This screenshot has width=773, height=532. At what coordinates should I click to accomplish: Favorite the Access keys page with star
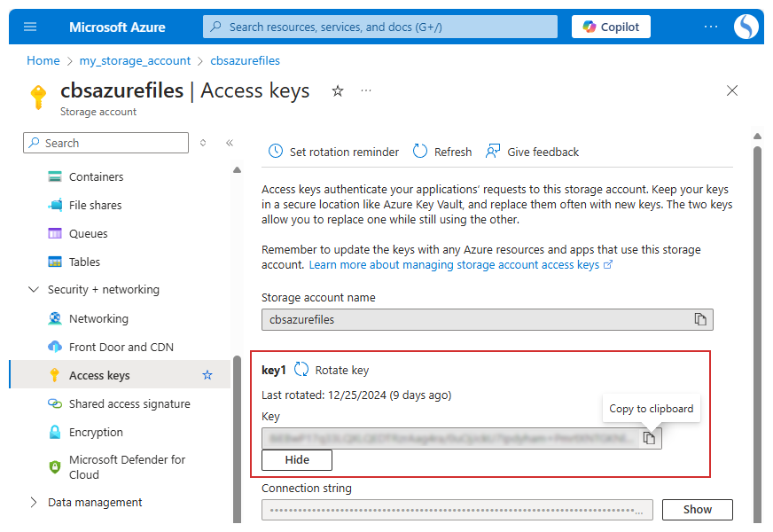(338, 90)
